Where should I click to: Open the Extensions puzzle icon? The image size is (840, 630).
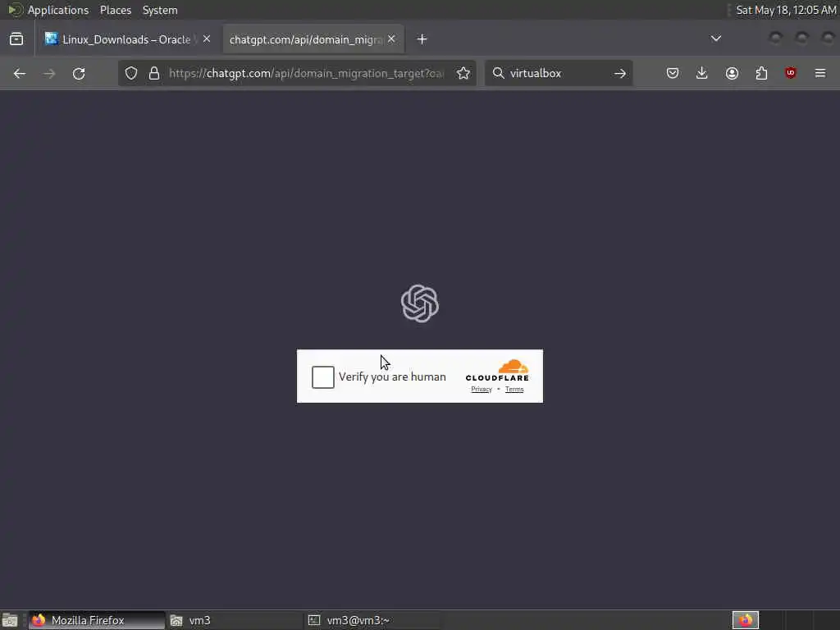[761, 73]
